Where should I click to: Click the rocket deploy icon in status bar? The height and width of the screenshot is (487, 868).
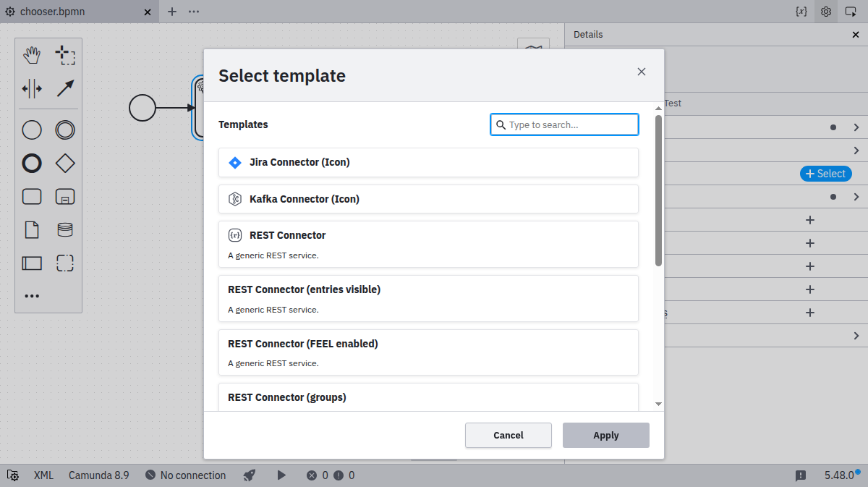pyautogui.click(x=250, y=475)
